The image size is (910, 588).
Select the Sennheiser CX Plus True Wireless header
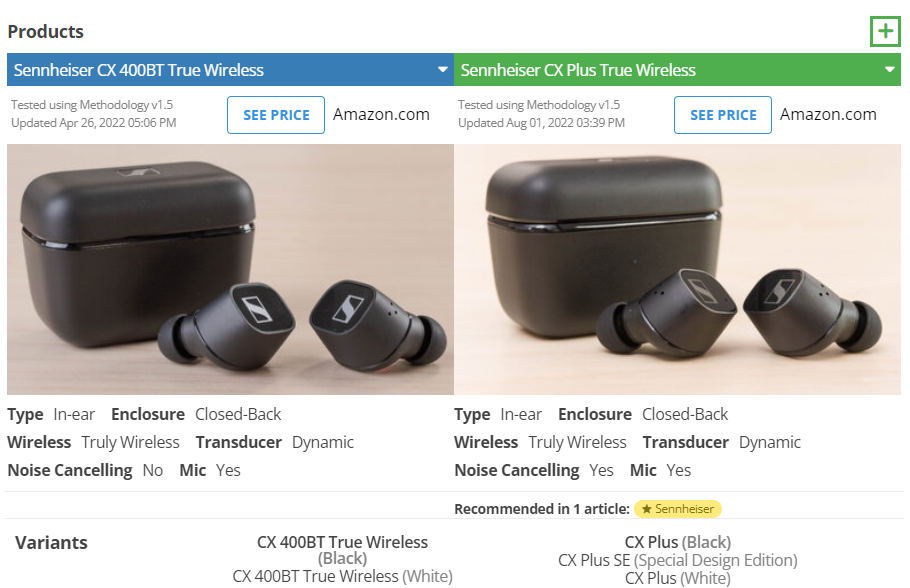(x=677, y=70)
